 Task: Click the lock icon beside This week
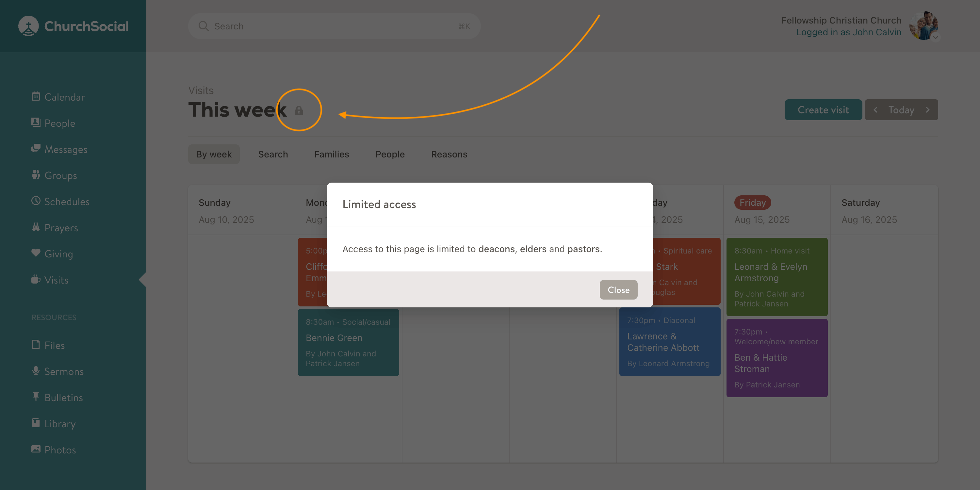(299, 110)
